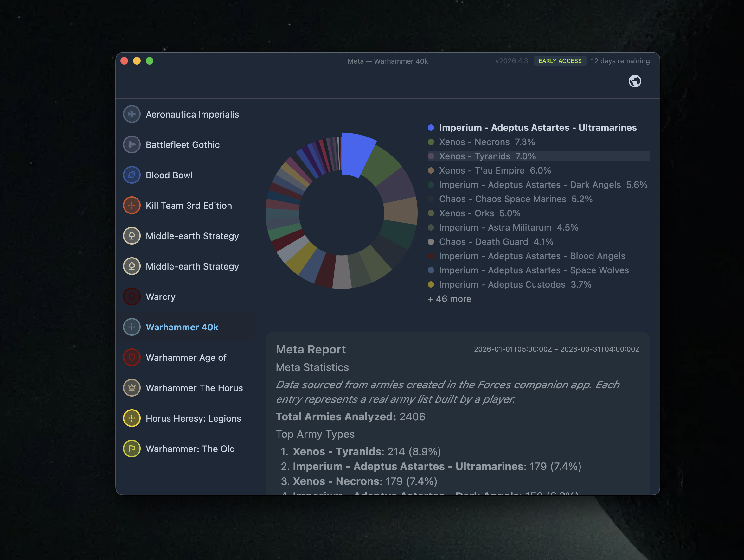Select the Xenos - Tyranids legend entry
744x560 pixels.
[x=487, y=156]
